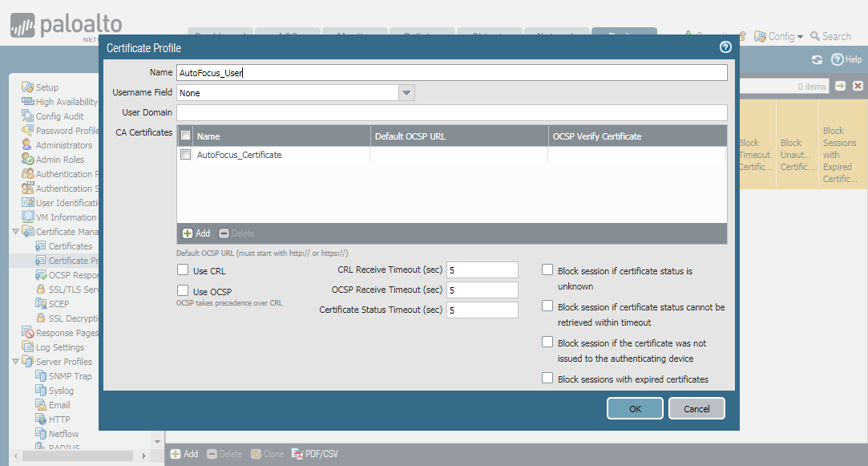
Task: Click Add in bottom toolbar behind dialog
Action: (184, 454)
